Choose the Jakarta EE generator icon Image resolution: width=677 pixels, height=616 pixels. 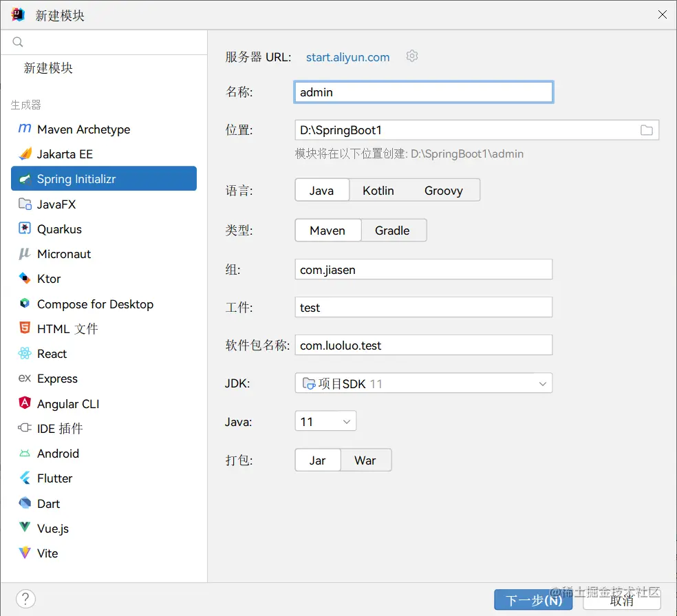(25, 153)
